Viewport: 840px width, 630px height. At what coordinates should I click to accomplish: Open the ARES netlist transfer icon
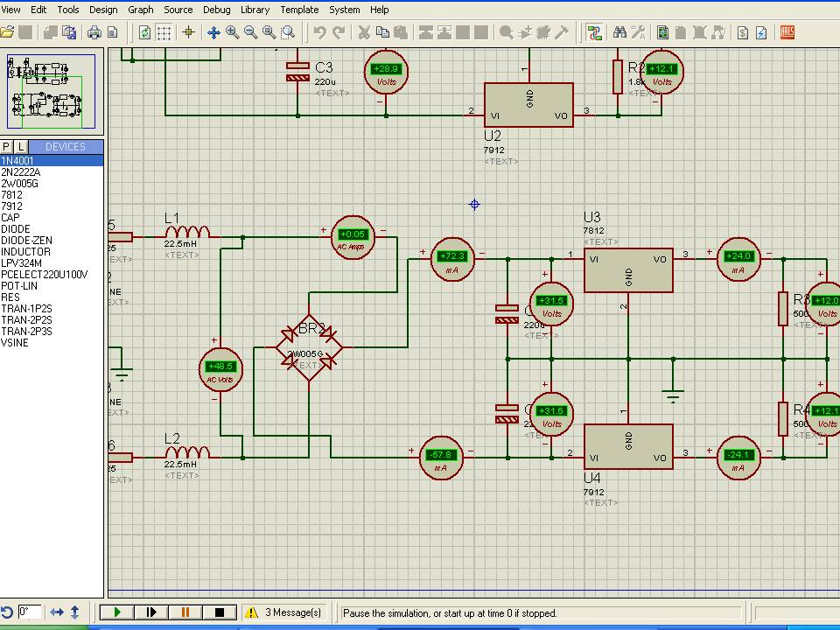tap(787, 32)
